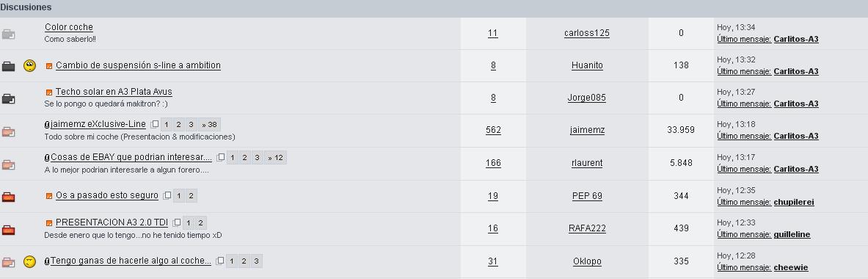Open last poster chupilerei profile
This screenshot has width=868, height=279.
click(794, 202)
